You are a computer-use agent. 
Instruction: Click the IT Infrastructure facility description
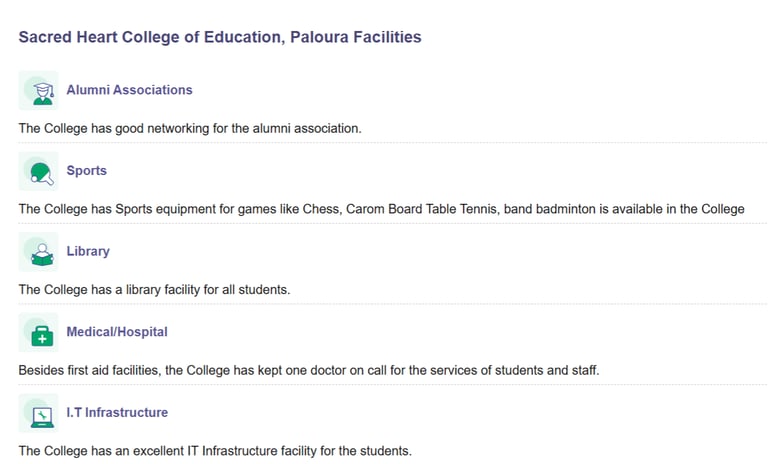click(x=215, y=451)
